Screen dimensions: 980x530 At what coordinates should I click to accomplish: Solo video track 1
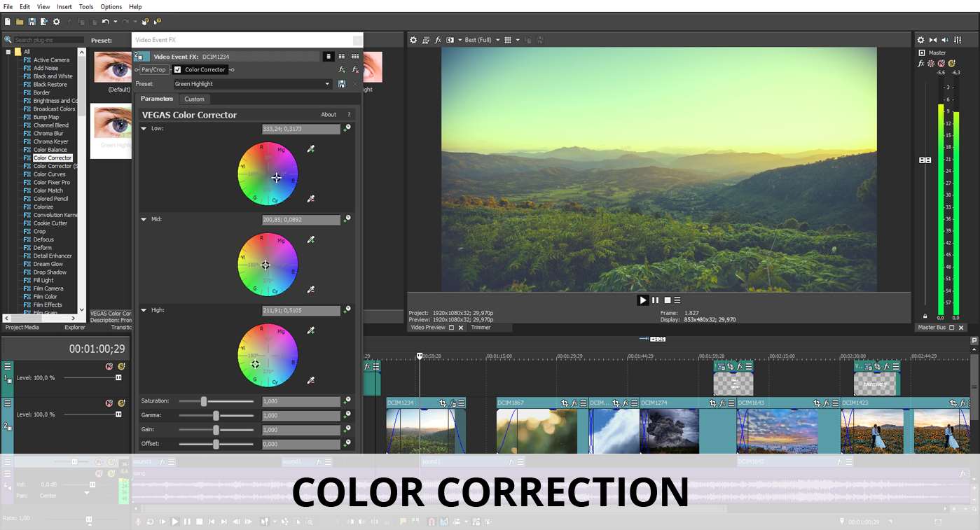121,366
